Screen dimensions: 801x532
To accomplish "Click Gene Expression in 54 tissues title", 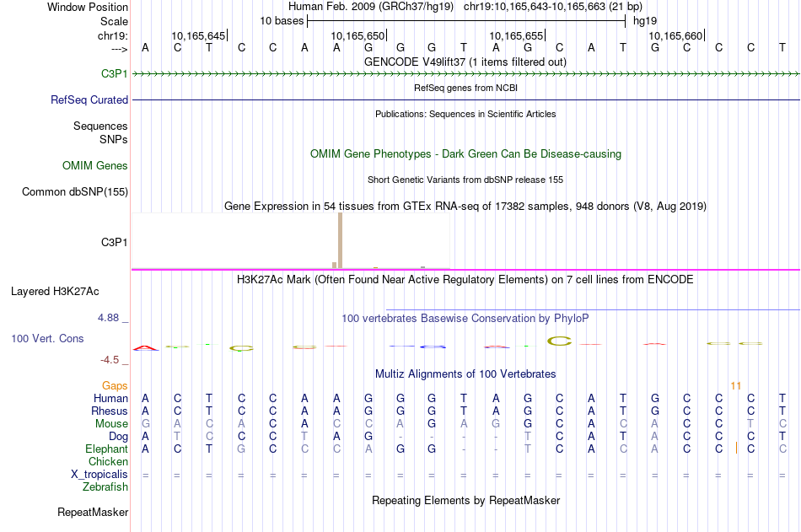I will [x=465, y=206].
